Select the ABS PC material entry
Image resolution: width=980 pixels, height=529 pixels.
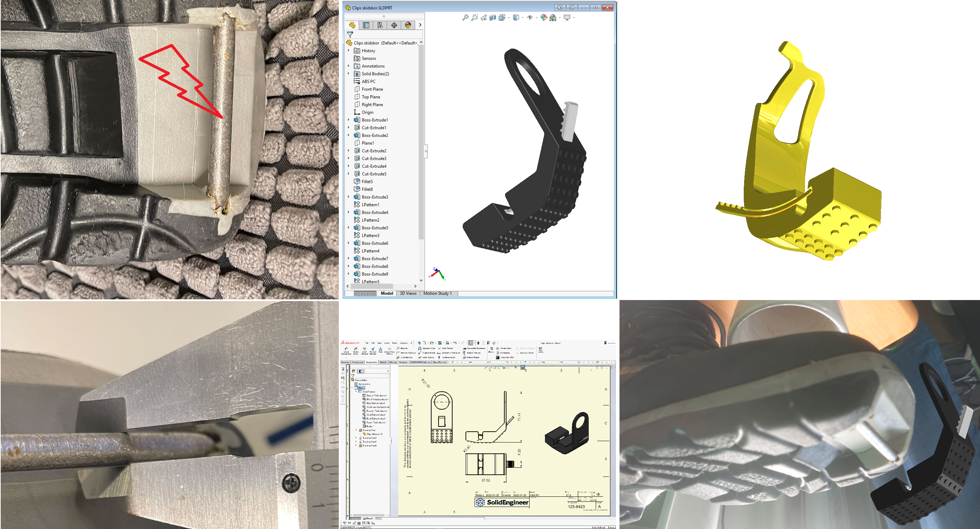click(368, 82)
